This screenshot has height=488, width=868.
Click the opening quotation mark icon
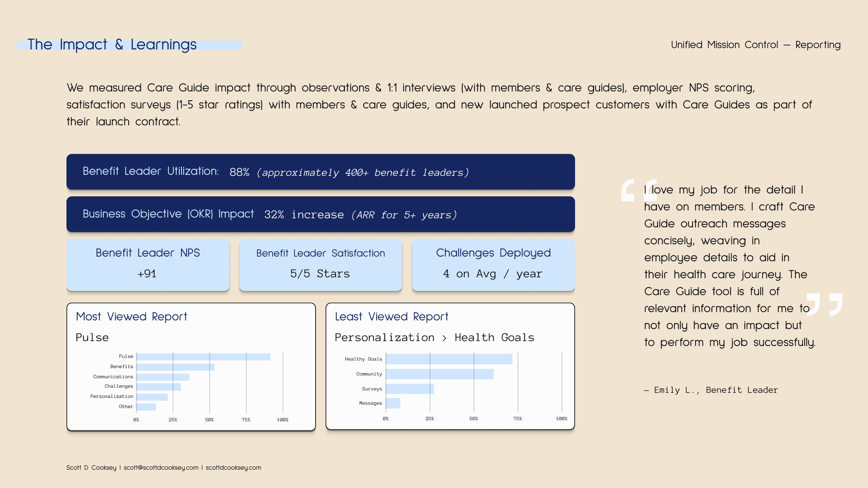(638, 190)
